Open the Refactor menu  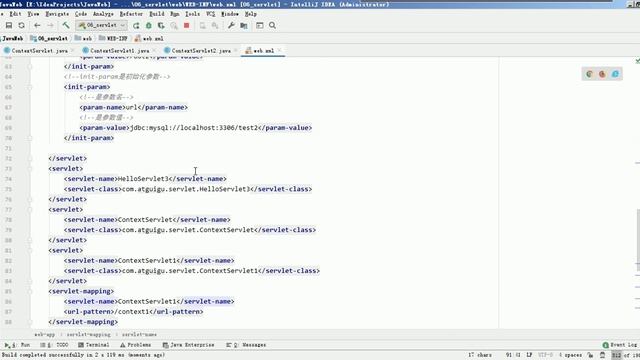point(131,14)
